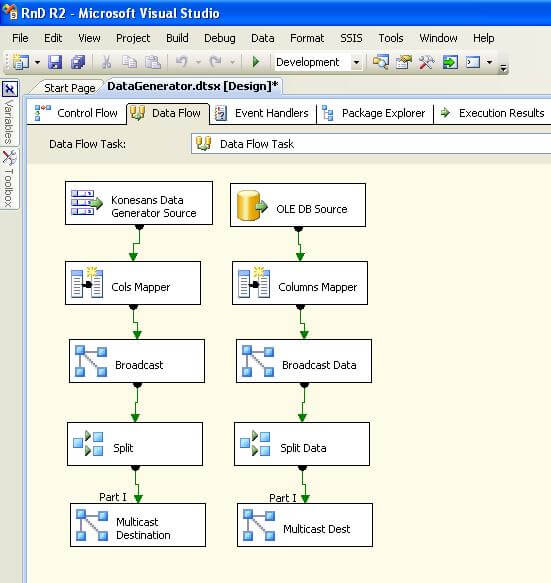Select the Split Data text label
Screen dimensions: 551x583
(303, 448)
